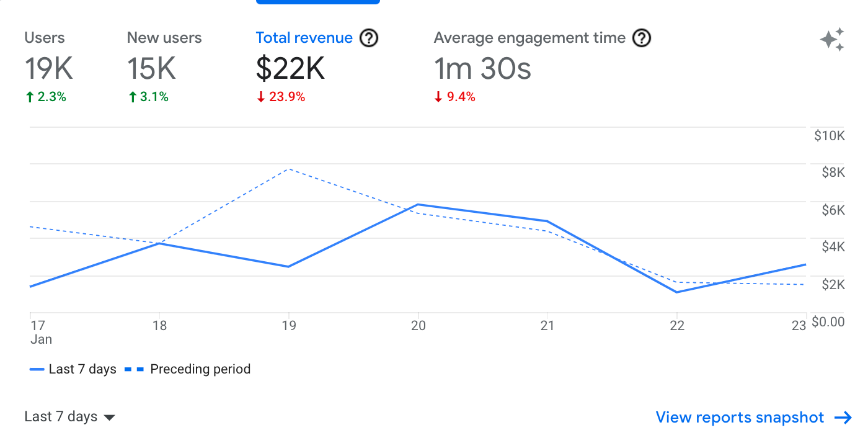Viewport: 868px width, 443px height.
Task: Click the dashed line peak on the 19th
Action: click(289, 169)
